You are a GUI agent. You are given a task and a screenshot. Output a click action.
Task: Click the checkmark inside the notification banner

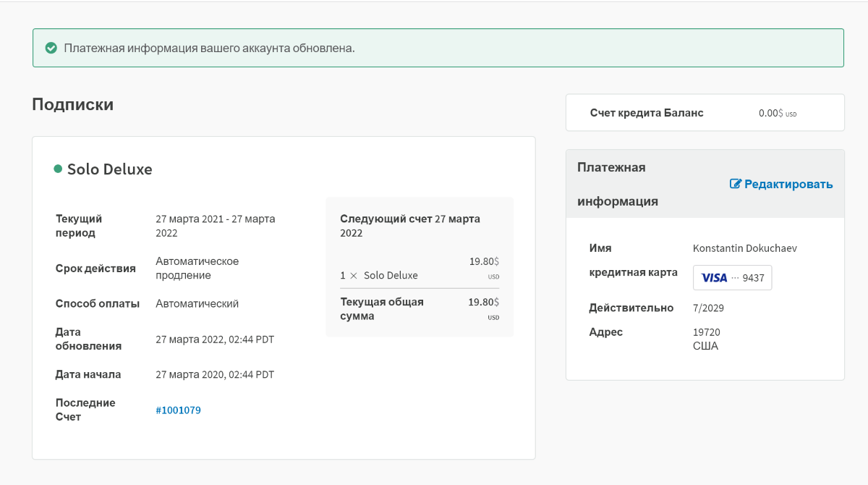coord(51,47)
